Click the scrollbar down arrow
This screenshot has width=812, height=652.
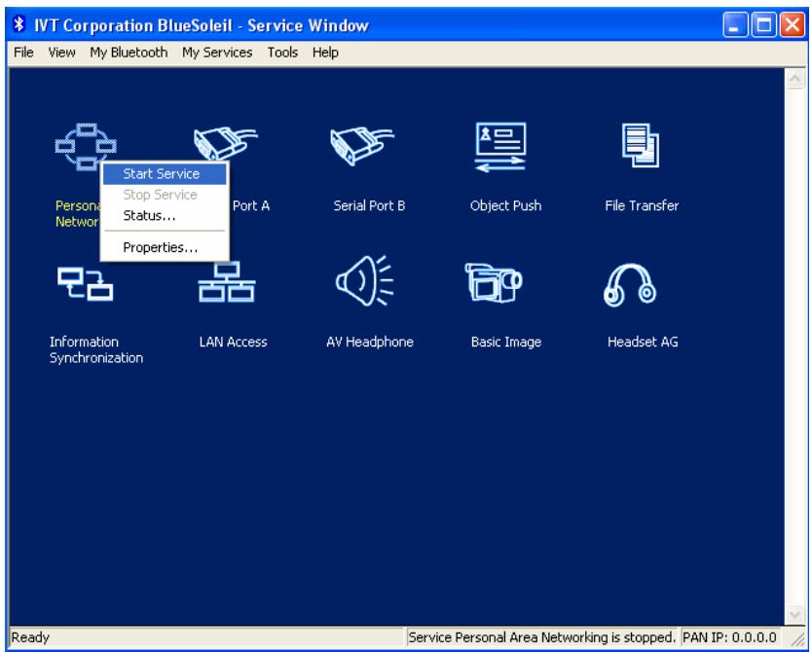tap(794, 615)
